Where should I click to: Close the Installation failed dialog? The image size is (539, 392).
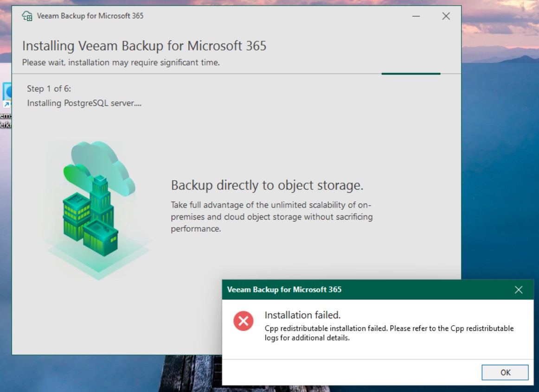point(519,290)
